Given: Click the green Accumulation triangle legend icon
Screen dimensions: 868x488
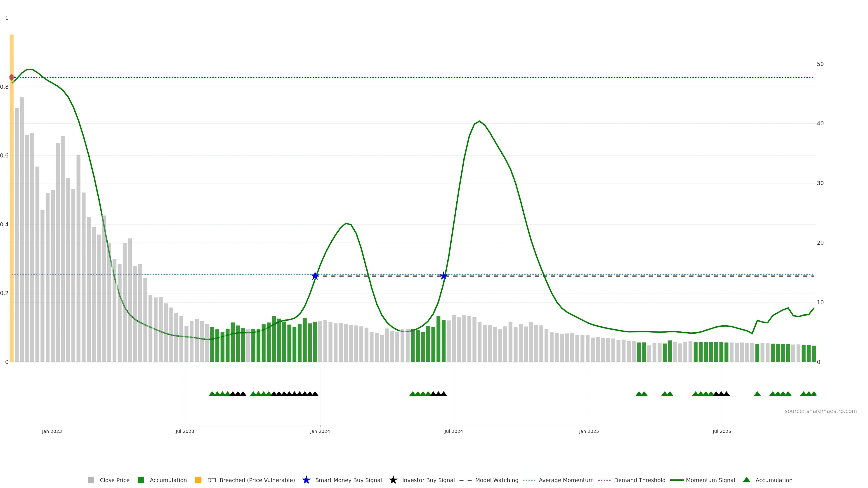Looking at the screenshot, I should tap(746, 480).
